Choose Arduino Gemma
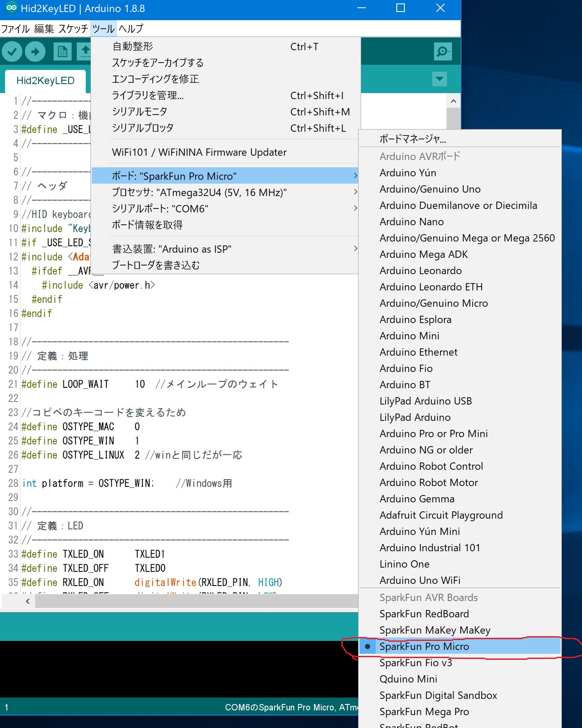582x728 pixels. click(x=460, y=499)
